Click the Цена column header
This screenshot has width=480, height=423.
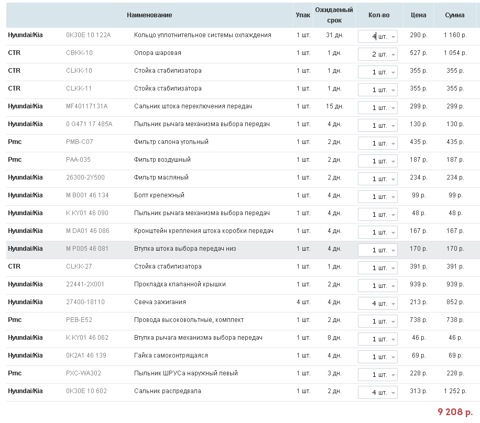418,15
